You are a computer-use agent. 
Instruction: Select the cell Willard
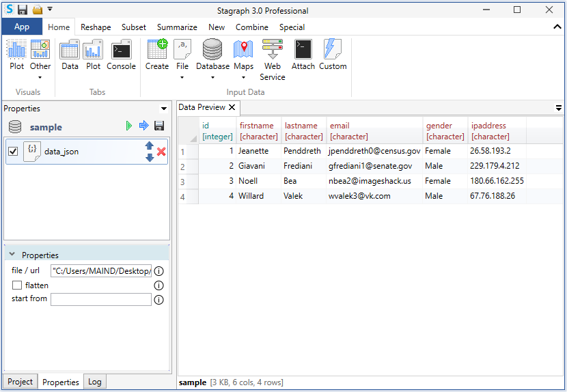coord(258,196)
